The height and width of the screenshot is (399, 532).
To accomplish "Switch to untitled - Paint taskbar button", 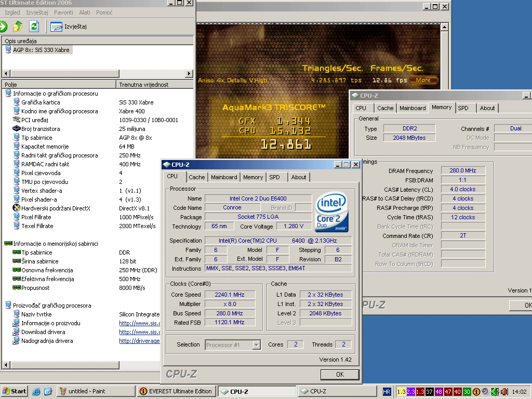I will (96, 391).
